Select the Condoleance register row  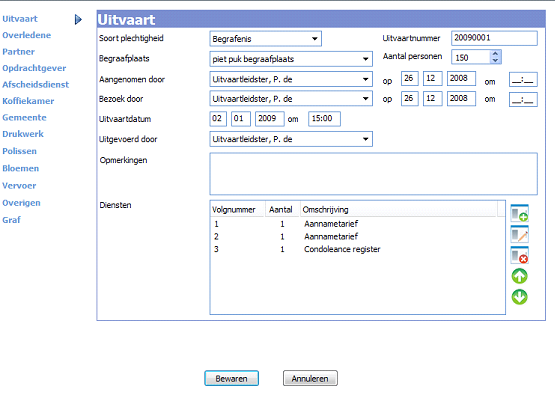(357, 249)
